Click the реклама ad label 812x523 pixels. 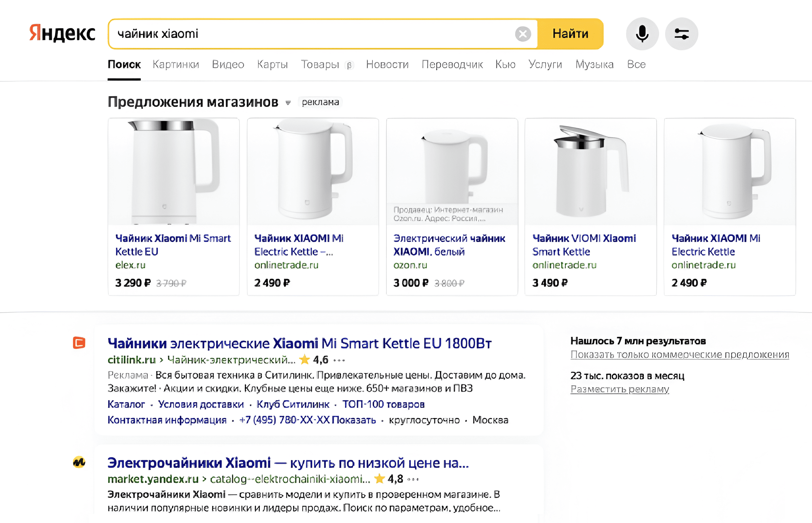(x=320, y=102)
